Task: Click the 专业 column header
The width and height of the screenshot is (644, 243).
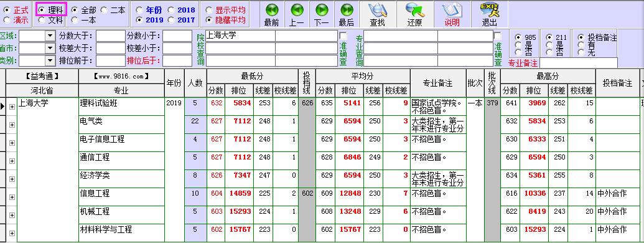Action: tap(121, 90)
